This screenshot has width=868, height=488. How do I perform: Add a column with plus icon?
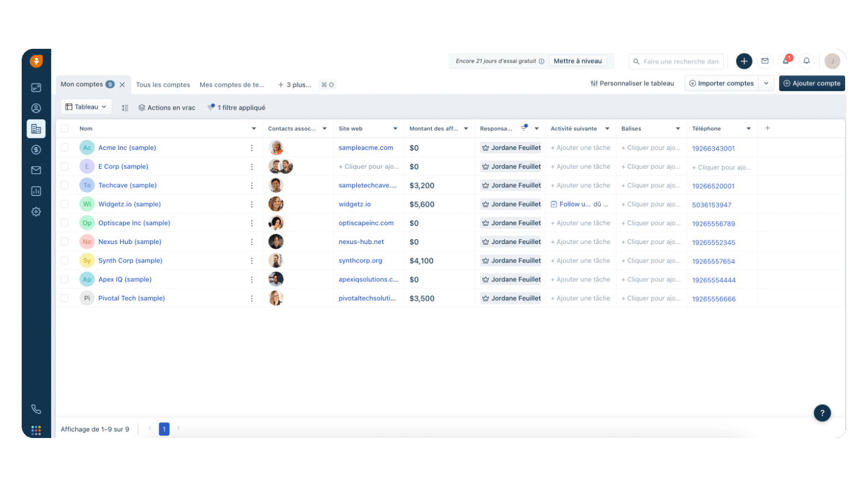click(767, 128)
